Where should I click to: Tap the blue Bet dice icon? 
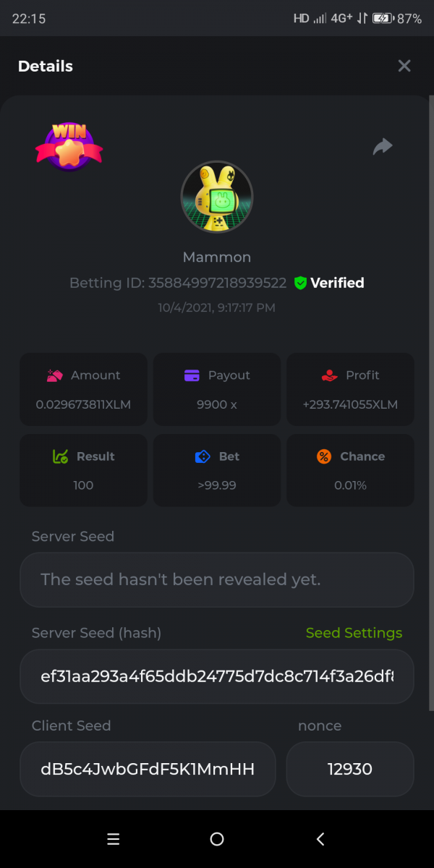[x=203, y=456]
